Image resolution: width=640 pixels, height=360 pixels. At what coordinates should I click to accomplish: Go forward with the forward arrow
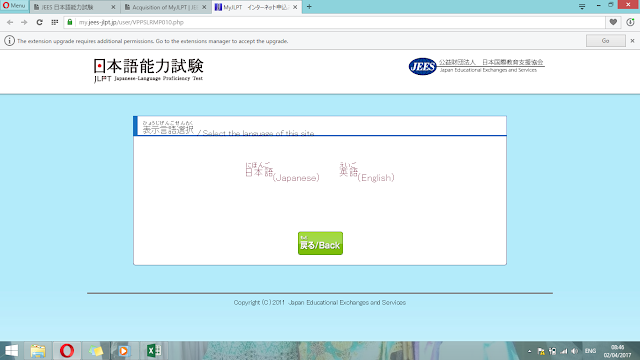pyautogui.click(x=24, y=22)
